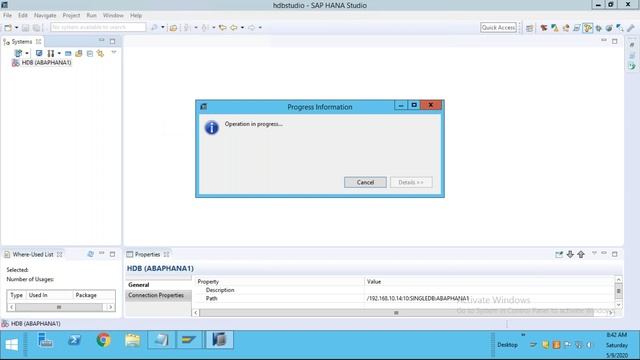Click the Back navigation arrow in toolbar
The image size is (640, 360).
233,28
